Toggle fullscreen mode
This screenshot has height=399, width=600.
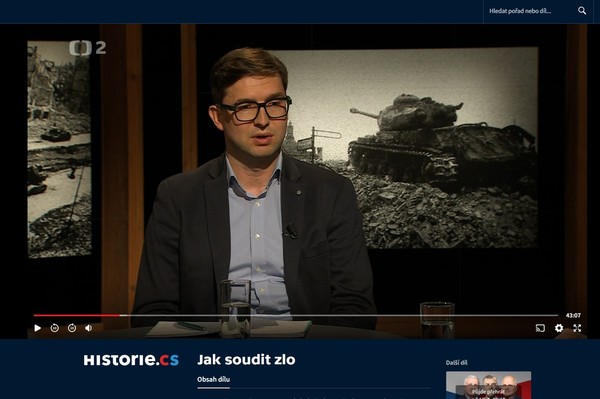coord(577,328)
